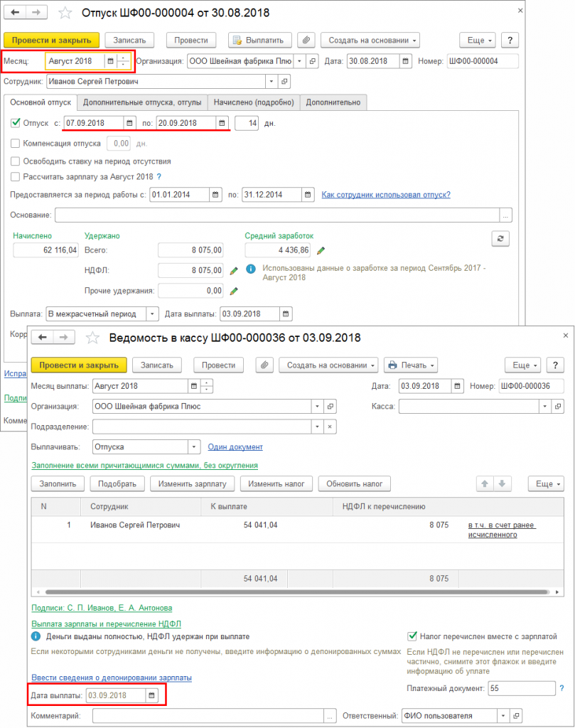575x728 pixels.
Task: Add Отпуск document to favorites star
Action: click(65, 13)
